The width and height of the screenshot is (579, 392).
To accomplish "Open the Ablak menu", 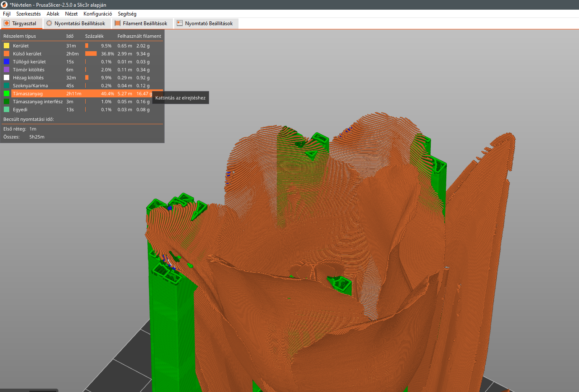I will (x=53, y=14).
